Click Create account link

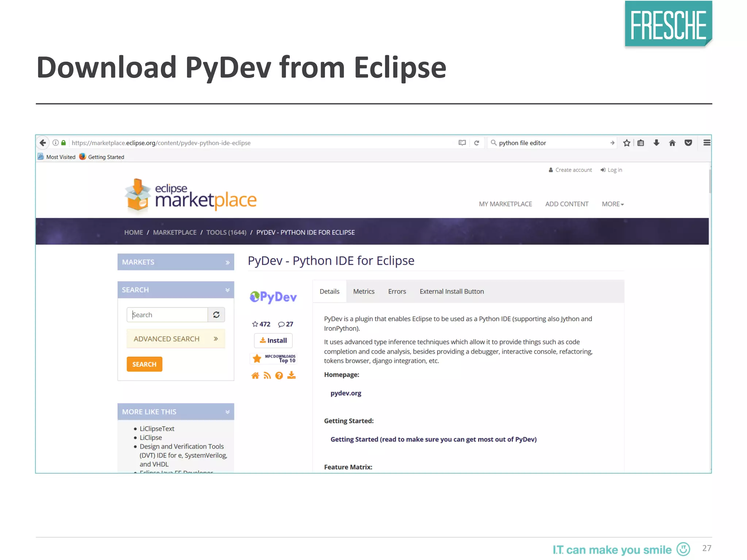pos(570,170)
